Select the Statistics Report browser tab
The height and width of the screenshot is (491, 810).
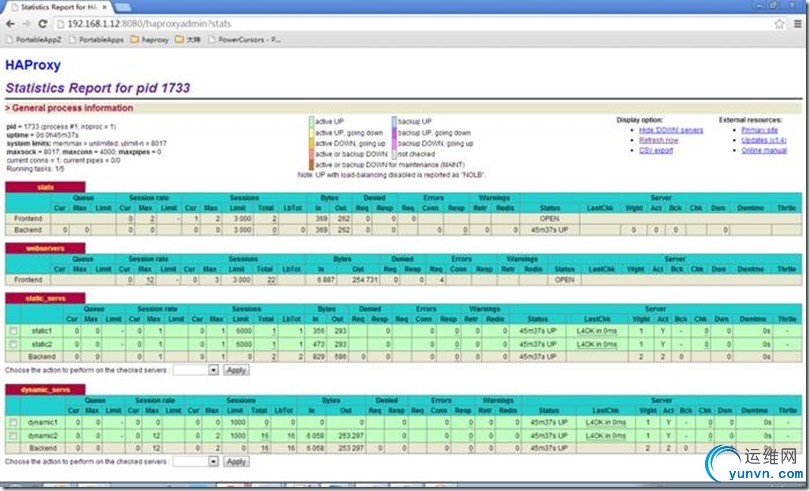coord(53,7)
